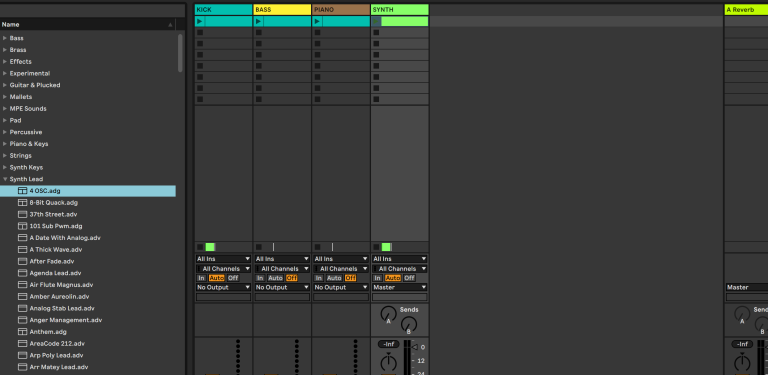Collapse the Synth Lead folder

tap(5, 179)
